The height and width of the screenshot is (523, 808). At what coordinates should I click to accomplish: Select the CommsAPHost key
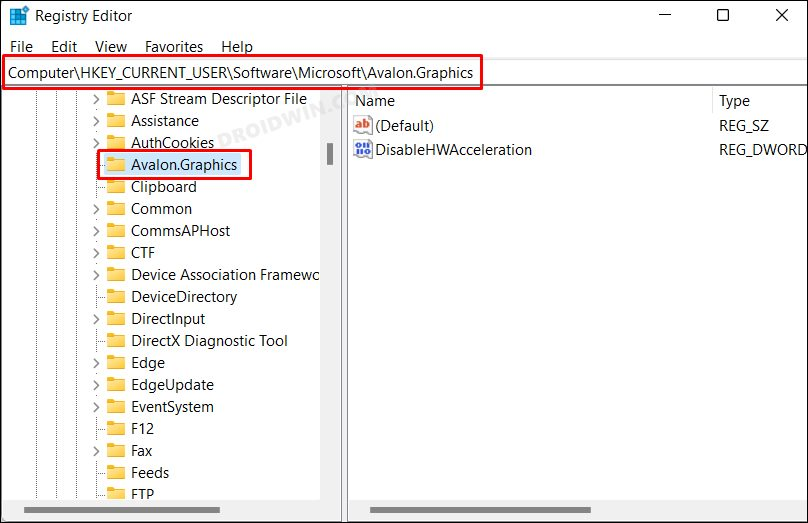[180, 231]
